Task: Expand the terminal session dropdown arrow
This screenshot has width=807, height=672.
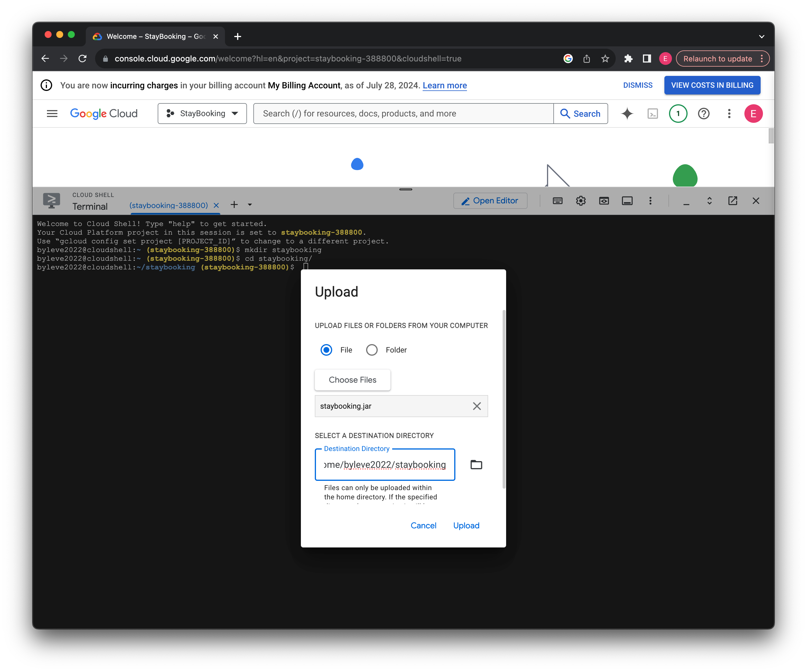Action: click(250, 205)
